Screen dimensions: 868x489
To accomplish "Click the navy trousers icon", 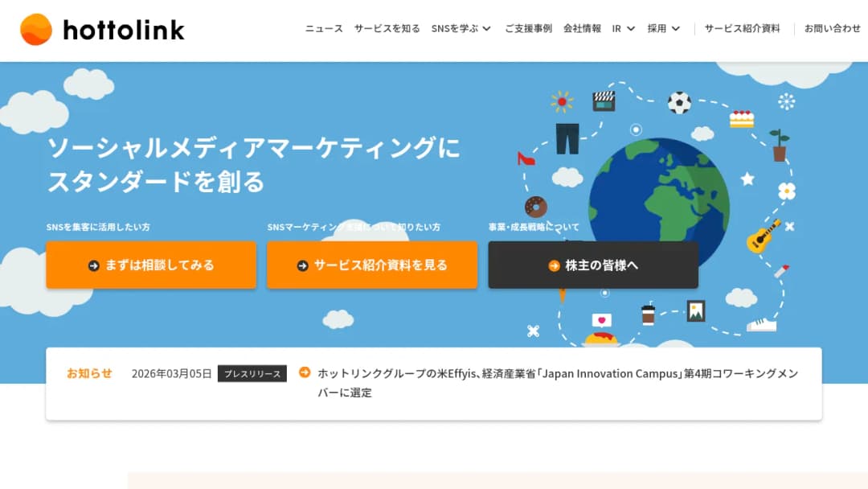I will tap(567, 138).
